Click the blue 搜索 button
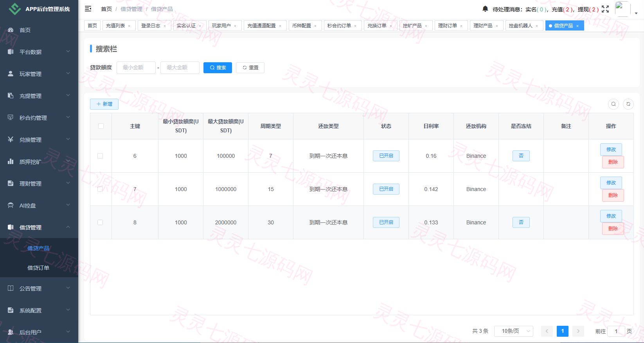 point(218,67)
